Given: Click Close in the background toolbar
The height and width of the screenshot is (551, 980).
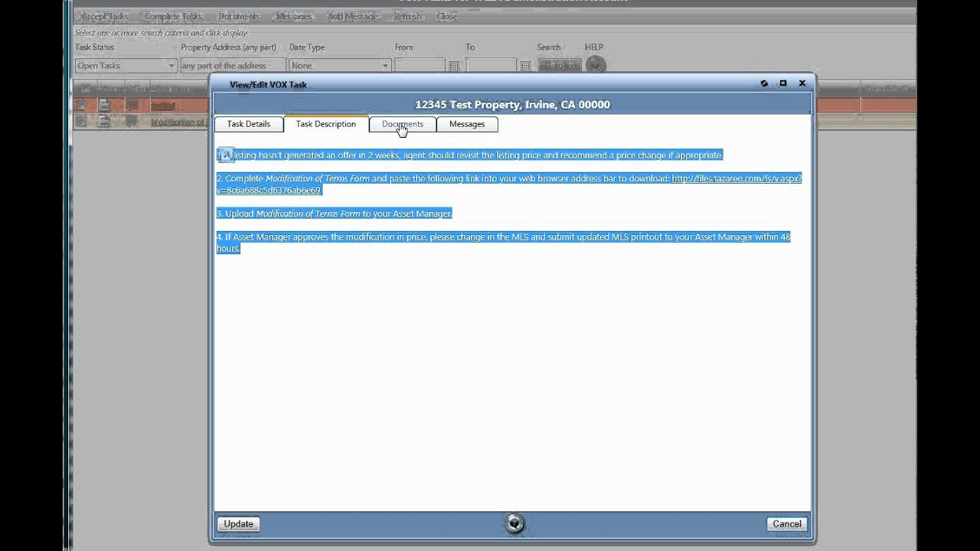Looking at the screenshot, I should pyautogui.click(x=446, y=16).
